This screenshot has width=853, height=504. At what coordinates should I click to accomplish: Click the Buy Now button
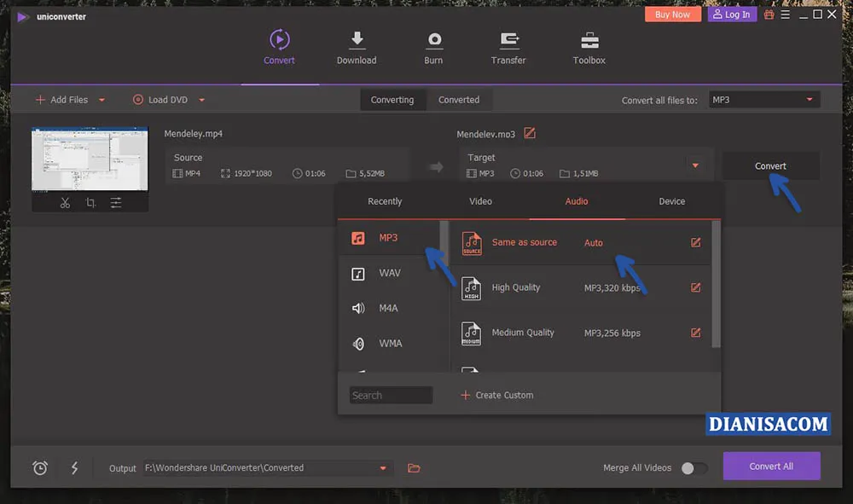[x=672, y=14]
